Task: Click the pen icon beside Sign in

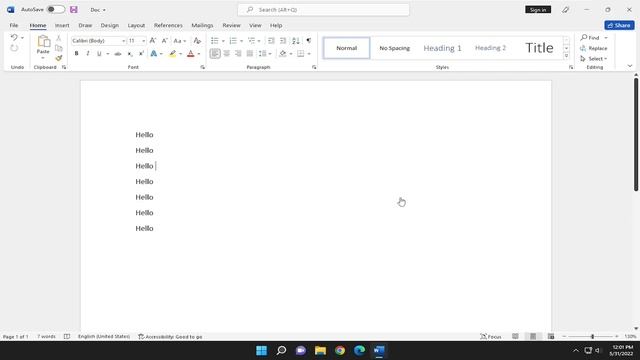Action: 565,9
